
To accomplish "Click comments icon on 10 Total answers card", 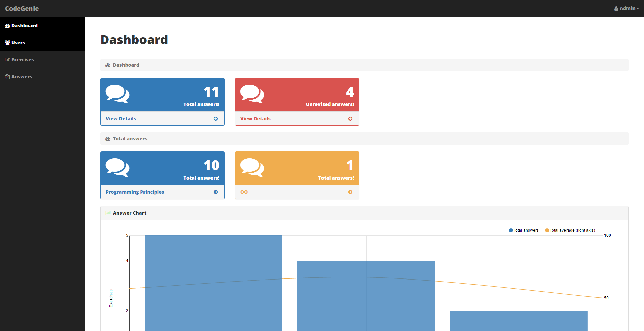I will point(117,167).
